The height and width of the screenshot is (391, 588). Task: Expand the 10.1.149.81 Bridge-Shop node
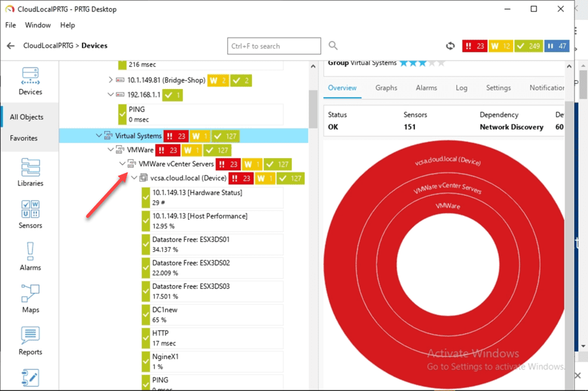(111, 80)
